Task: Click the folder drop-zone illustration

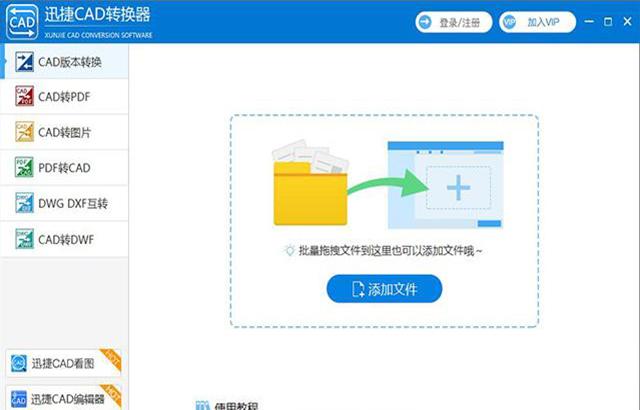Action: pos(310,183)
